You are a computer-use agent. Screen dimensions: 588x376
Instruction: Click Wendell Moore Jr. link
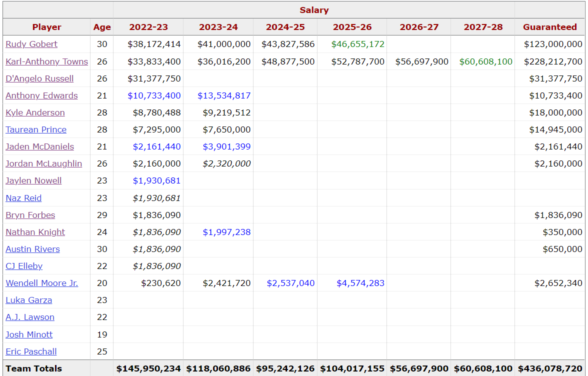[x=42, y=283]
